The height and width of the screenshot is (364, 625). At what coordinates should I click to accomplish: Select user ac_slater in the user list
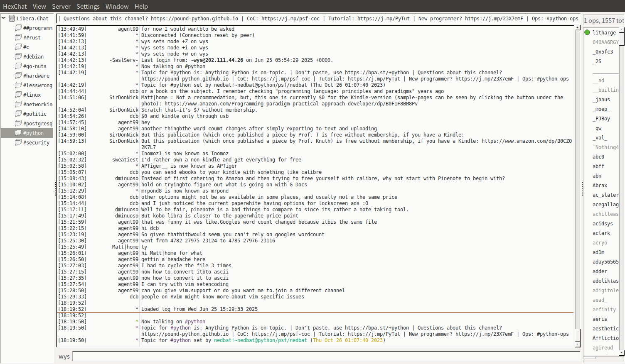point(605,195)
